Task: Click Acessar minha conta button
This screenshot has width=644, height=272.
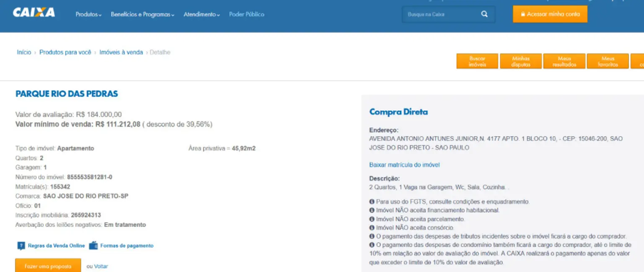Action: (x=550, y=14)
